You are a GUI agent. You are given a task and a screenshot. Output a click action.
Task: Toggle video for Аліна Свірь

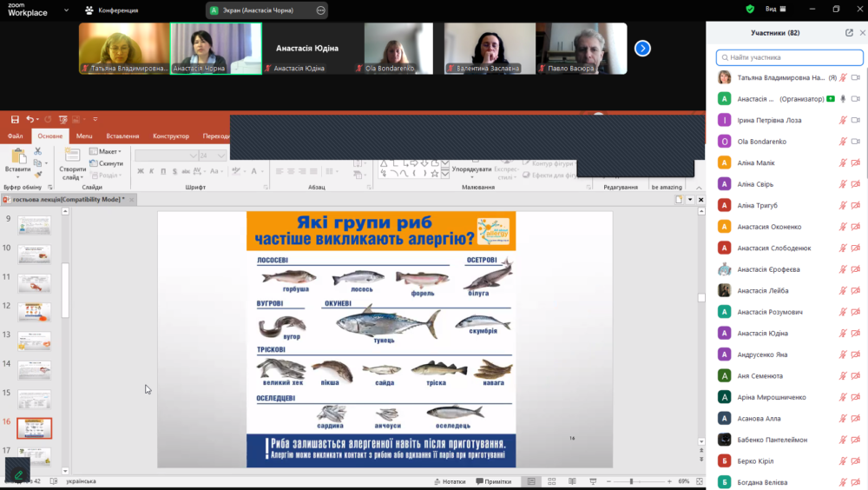tap(856, 184)
